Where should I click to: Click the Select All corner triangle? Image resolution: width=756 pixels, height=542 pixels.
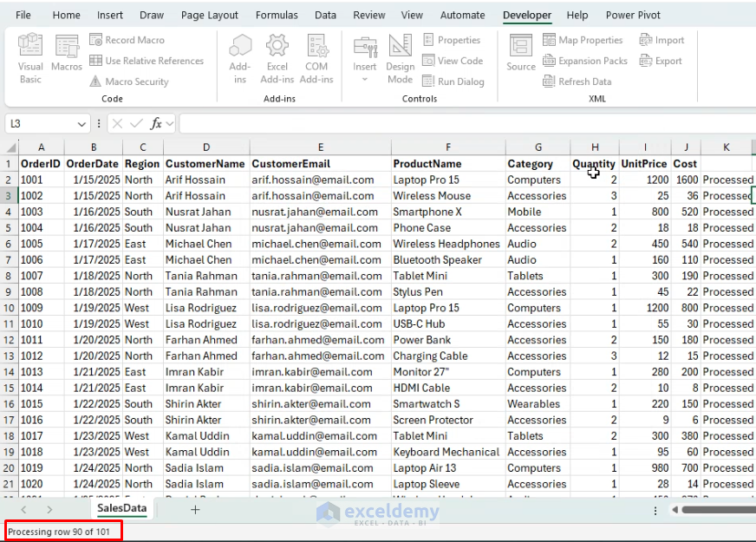click(10, 147)
